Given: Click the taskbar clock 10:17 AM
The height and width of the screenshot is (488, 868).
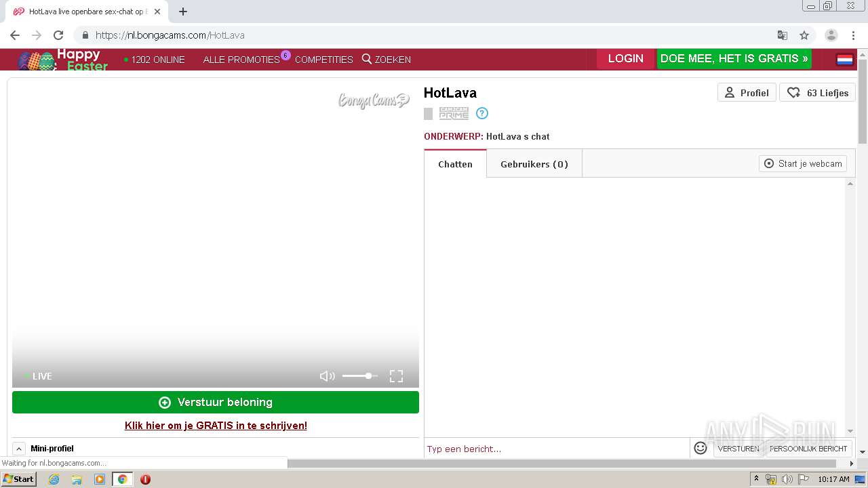Looking at the screenshot, I should pyautogui.click(x=833, y=479).
